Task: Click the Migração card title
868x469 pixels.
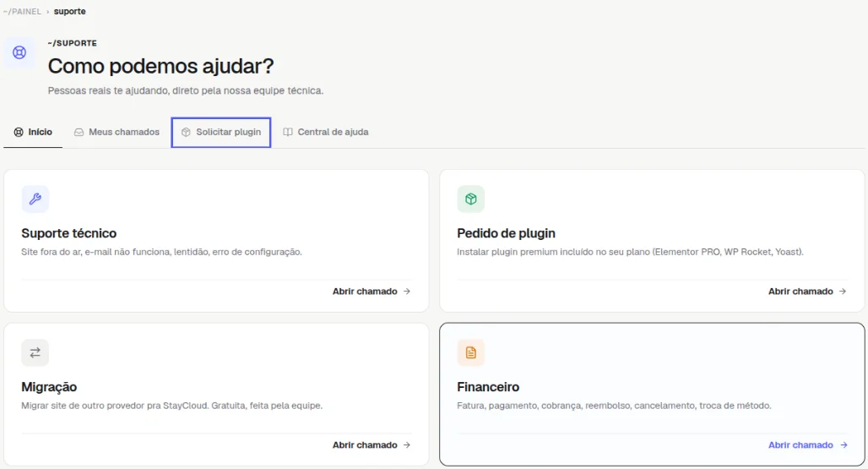Action: pos(49,387)
